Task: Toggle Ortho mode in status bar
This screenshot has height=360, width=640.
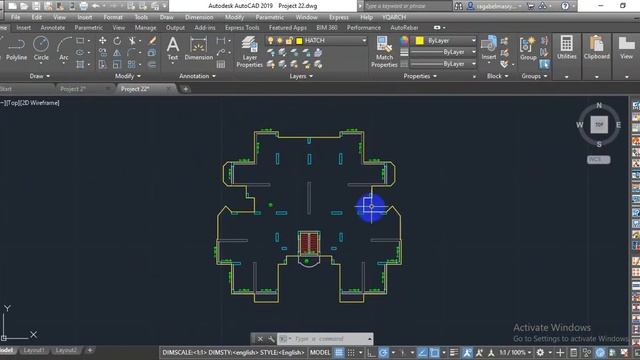Action: tap(371, 352)
